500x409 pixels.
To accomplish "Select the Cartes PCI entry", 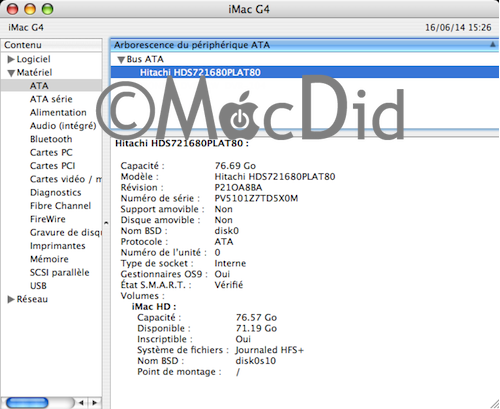I will click(52, 166).
